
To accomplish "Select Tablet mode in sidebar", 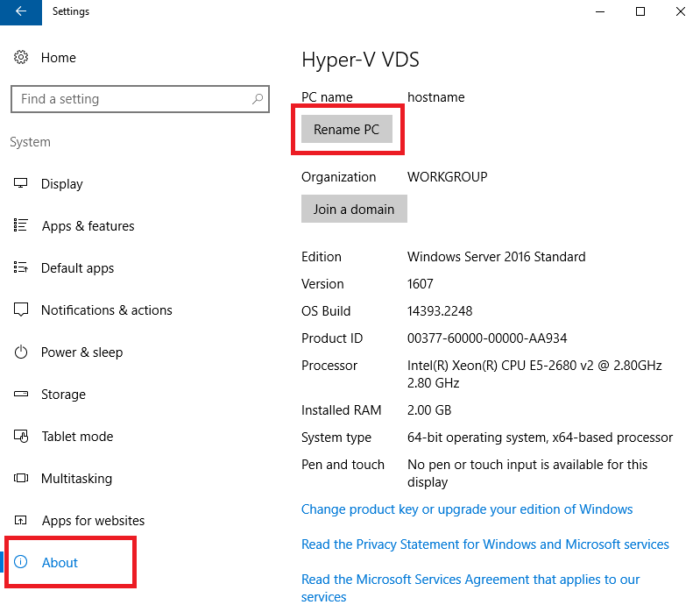I will coord(77,437).
